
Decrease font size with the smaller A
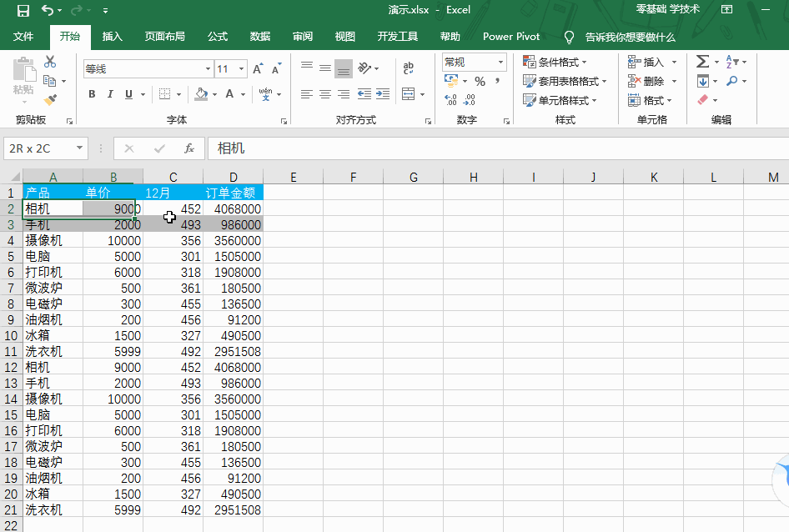[276, 69]
